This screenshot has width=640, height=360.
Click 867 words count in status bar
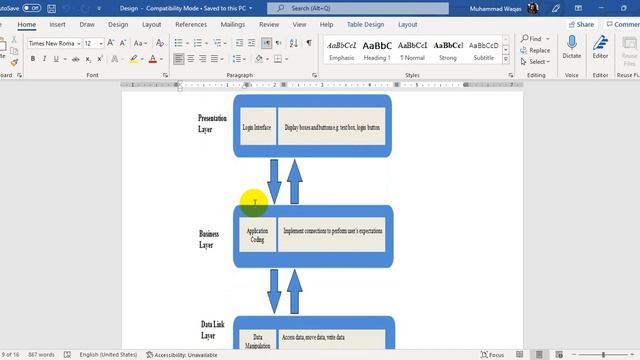click(x=41, y=355)
